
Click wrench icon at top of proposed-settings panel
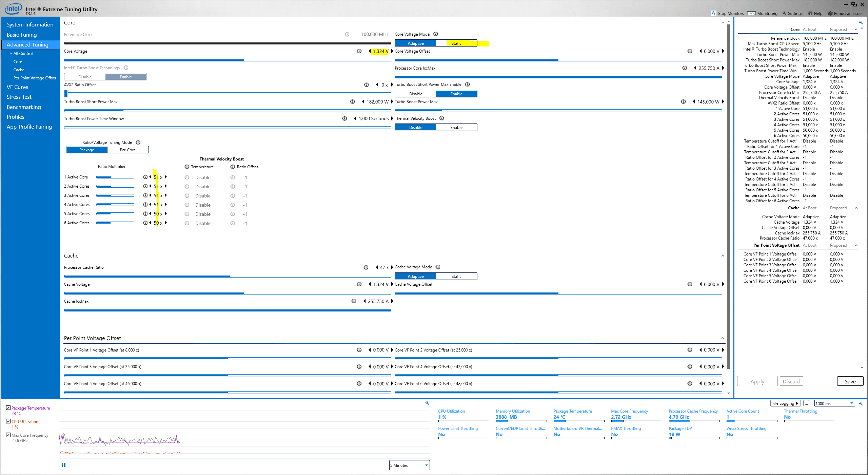click(861, 23)
